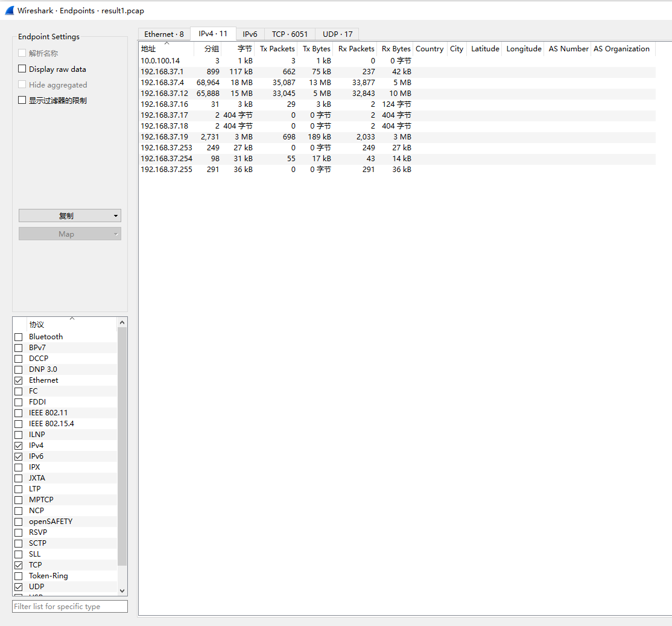The height and width of the screenshot is (626, 672).
Task: Sort table by 地址 column header
Action: click(148, 49)
